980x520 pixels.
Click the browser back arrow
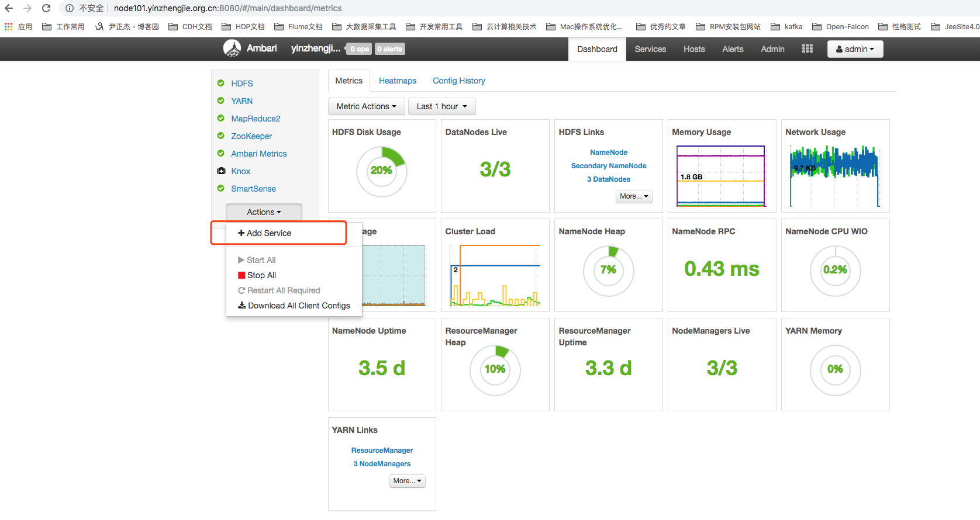(9, 8)
